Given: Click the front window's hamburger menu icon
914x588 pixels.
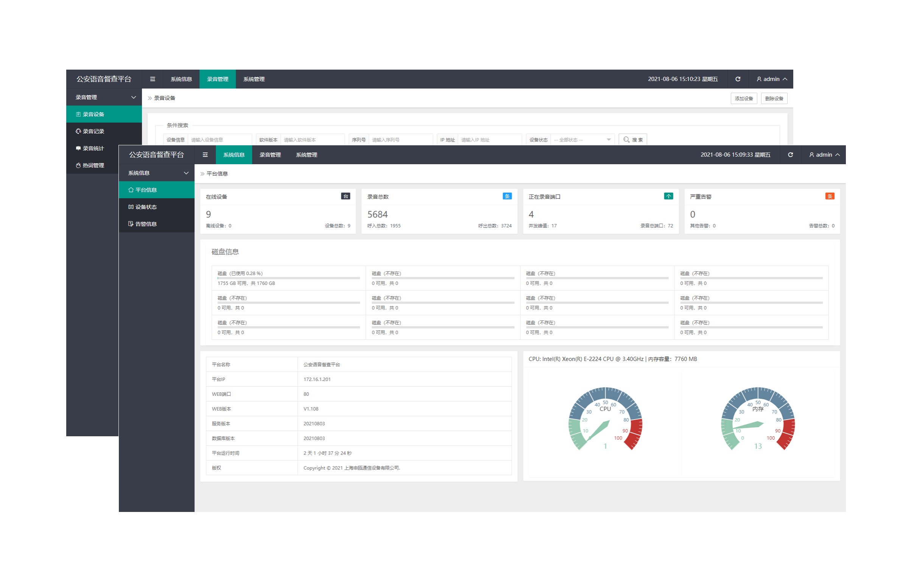Looking at the screenshot, I should 205,155.
